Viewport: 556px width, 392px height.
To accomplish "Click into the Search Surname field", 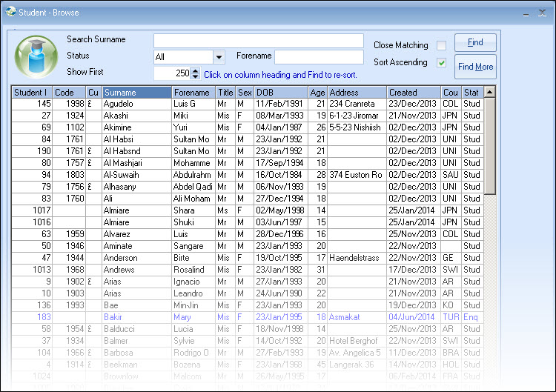I will [258, 40].
